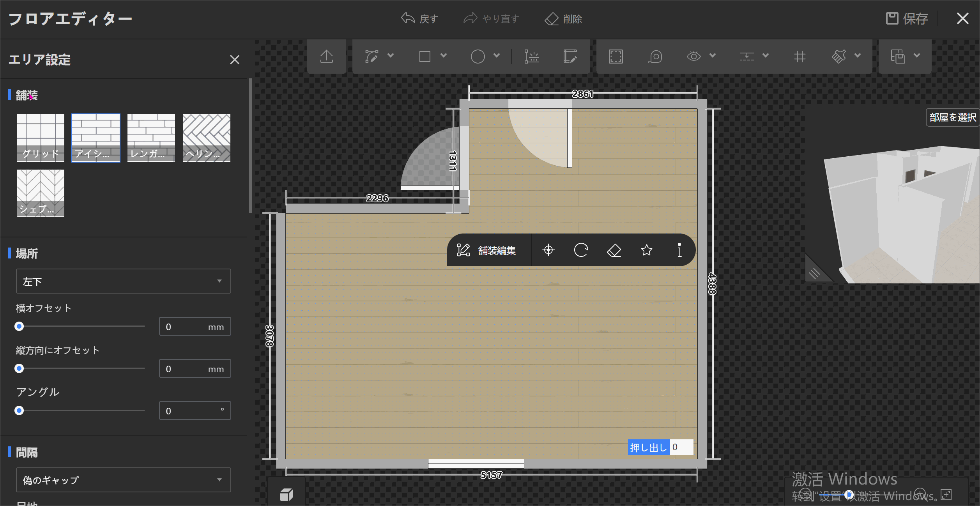Click the 3D cube view icon
980x506 pixels.
(287, 495)
